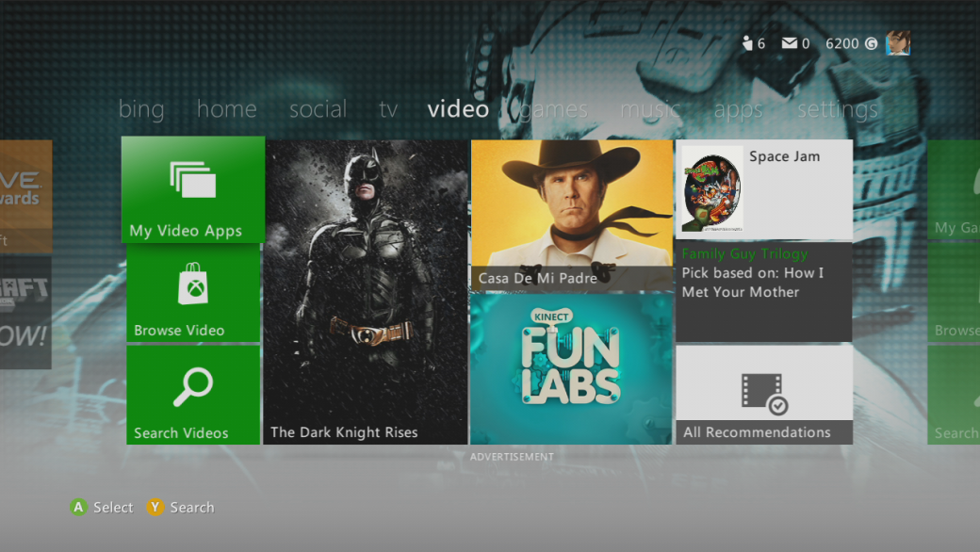Click the Select hint label
This screenshot has width=980, height=552.
[113, 507]
